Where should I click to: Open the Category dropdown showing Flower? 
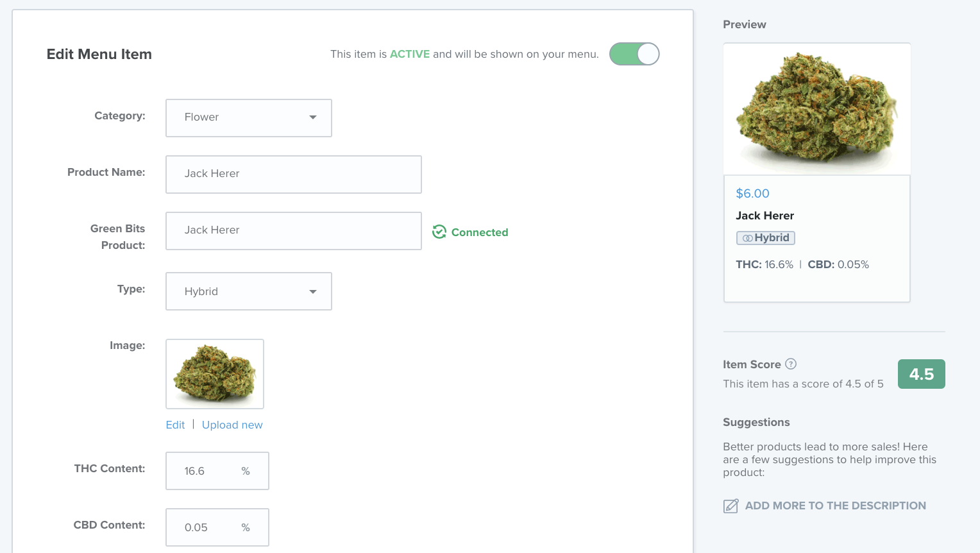tap(249, 117)
